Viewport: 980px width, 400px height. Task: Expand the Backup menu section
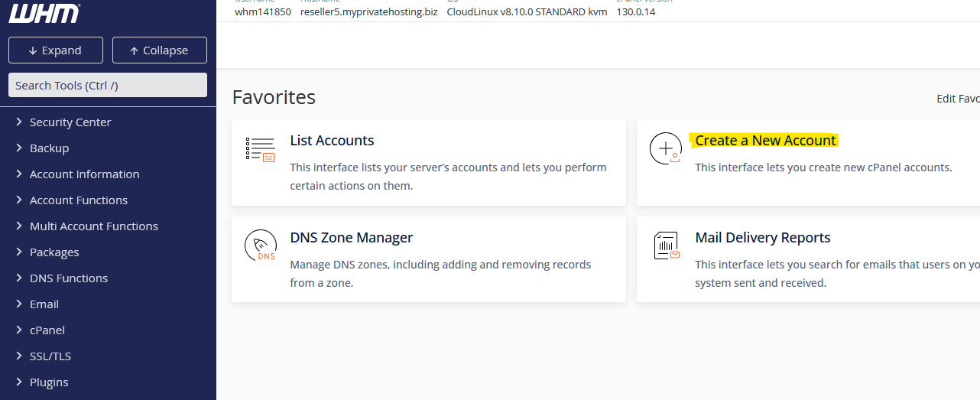(49, 148)
